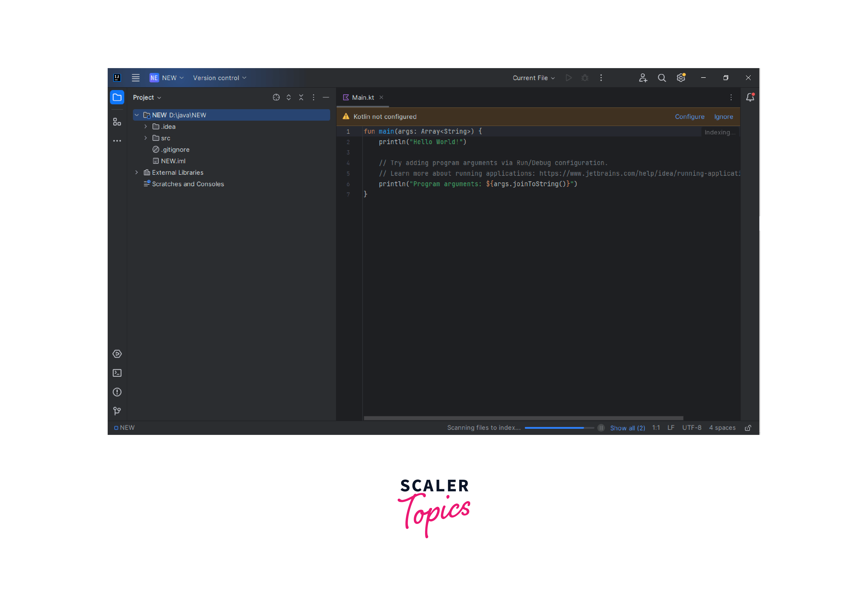868x591 pixels.
Task: Click the Code With Me user icon
Action: tap(643, 78)
